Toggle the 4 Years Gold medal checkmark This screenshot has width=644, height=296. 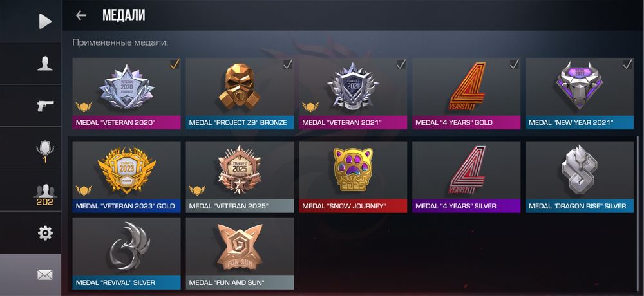pos(514,64)
